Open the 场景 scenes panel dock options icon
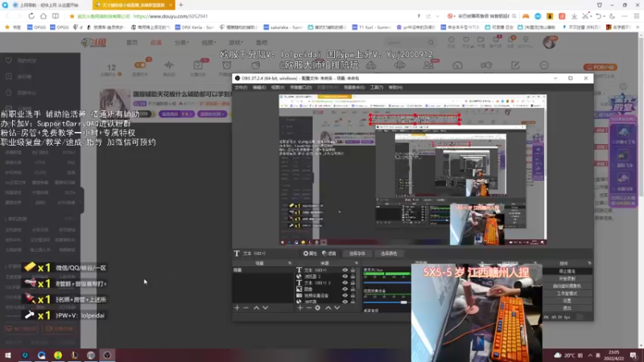The width and height of the screenshot is (644, 362). (x=290, y=263)
